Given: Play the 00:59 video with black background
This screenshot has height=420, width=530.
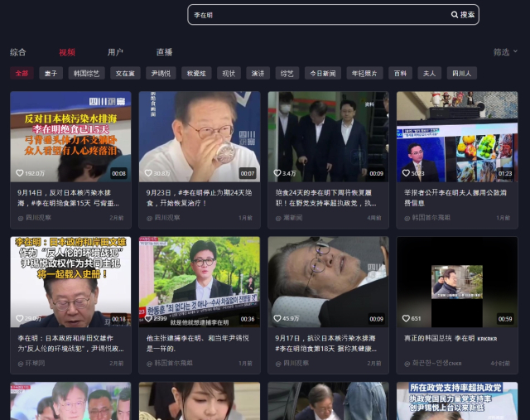Looking at the screenshot, I should pyautogui.click(x=457, y=282).
